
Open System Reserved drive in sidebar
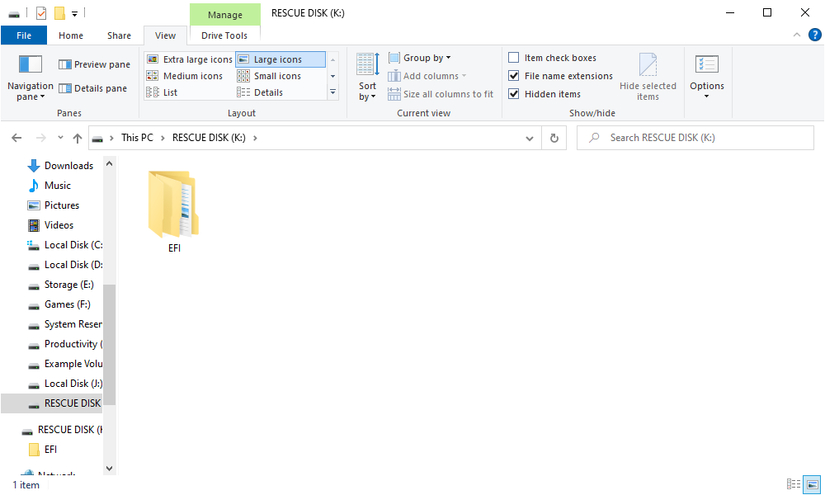point(65,324)
